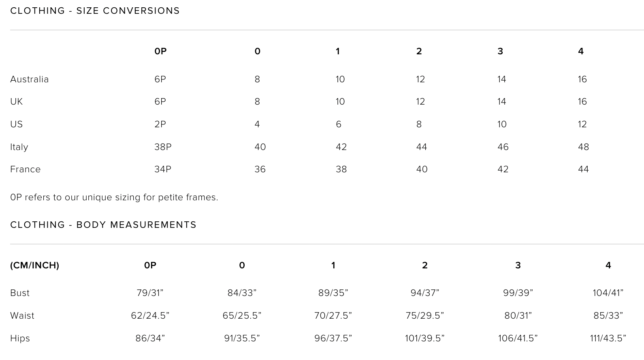Select the Australia row label

[30, 79]
